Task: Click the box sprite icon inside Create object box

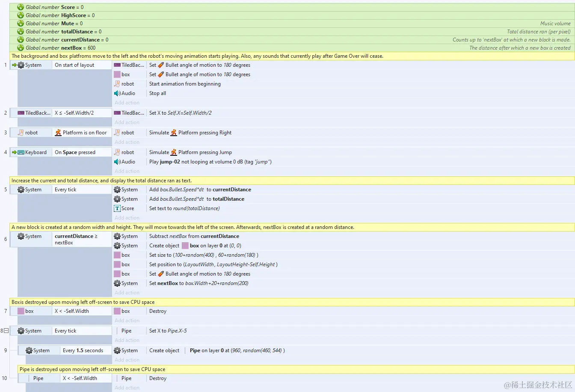Action: [185, 246]
